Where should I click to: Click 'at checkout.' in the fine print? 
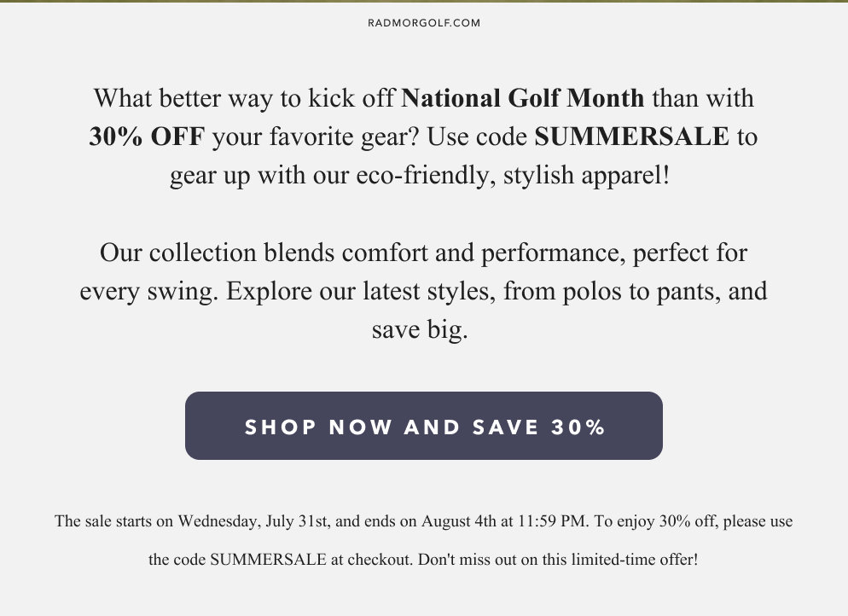point(372,559)
